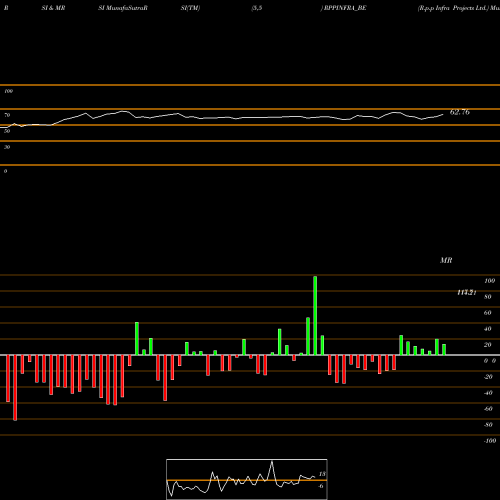Click the MR axis label 60
The image size is (500, 500).
488,313
